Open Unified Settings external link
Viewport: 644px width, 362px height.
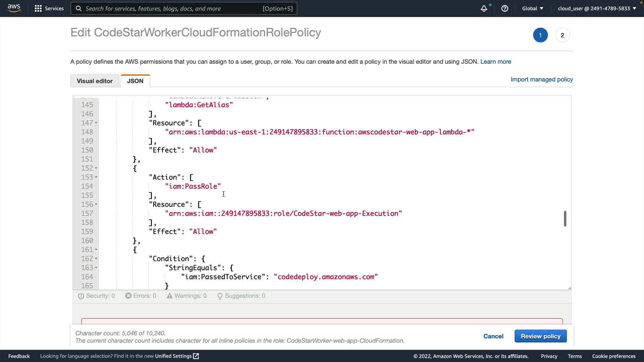[x=177, y=356]
